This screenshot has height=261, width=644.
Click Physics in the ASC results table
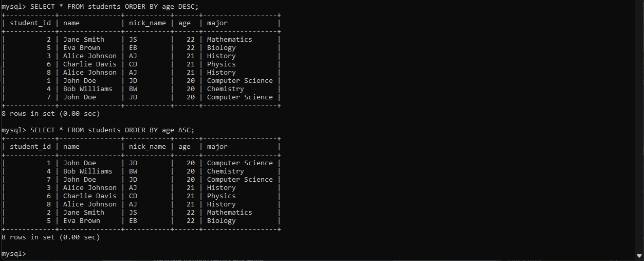tap(221, 196)
